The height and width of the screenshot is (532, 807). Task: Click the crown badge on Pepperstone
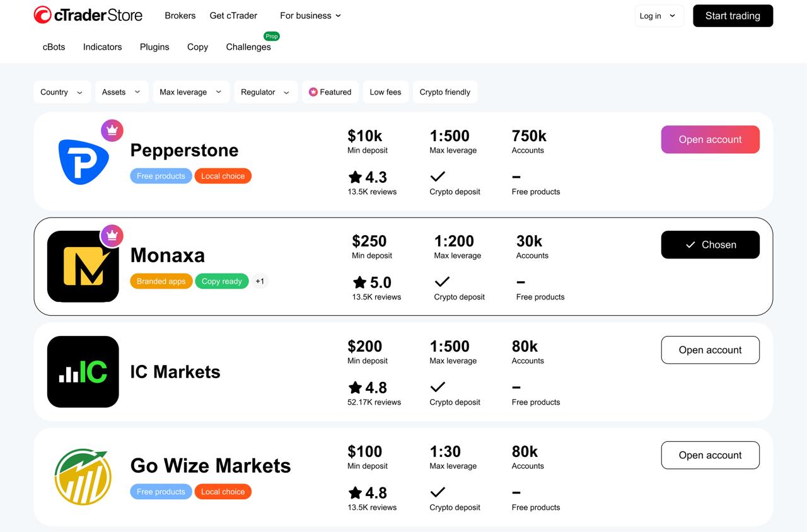click(112, 130)
